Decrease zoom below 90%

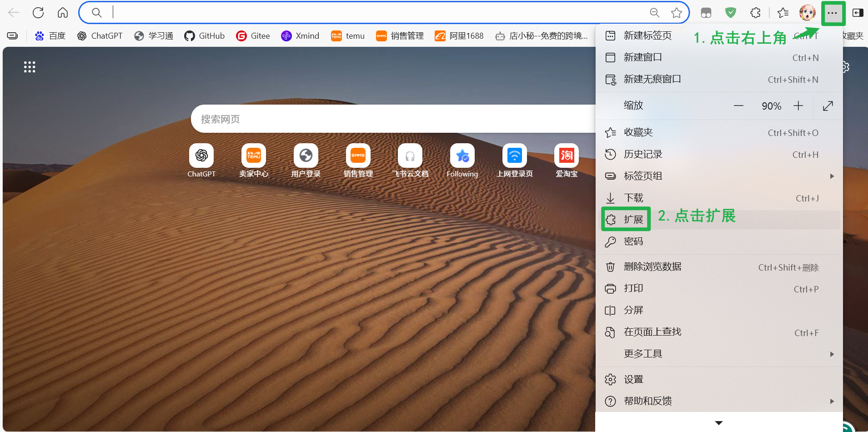click(x=738, y=105)
